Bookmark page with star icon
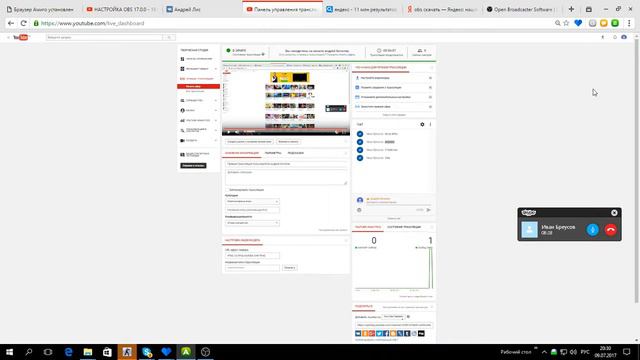 tap(566, 23)
